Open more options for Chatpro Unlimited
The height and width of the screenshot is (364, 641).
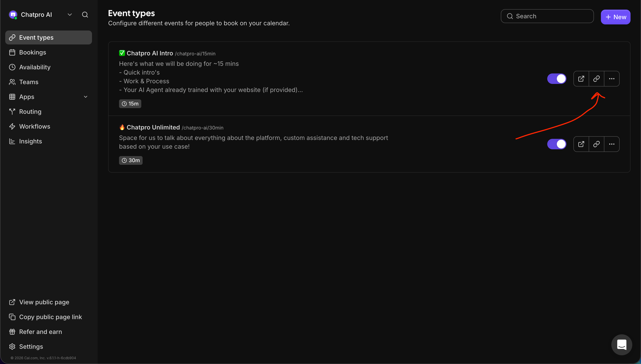coord(612,144)
